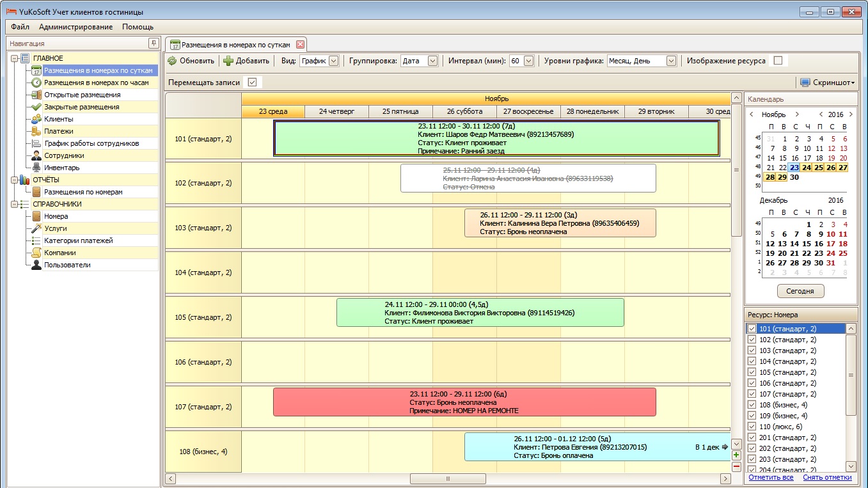Image resolution: width=868 pixels, height=488 pixels.
Task: Click the Номера reference icon
Action: [x=37, y=216]
